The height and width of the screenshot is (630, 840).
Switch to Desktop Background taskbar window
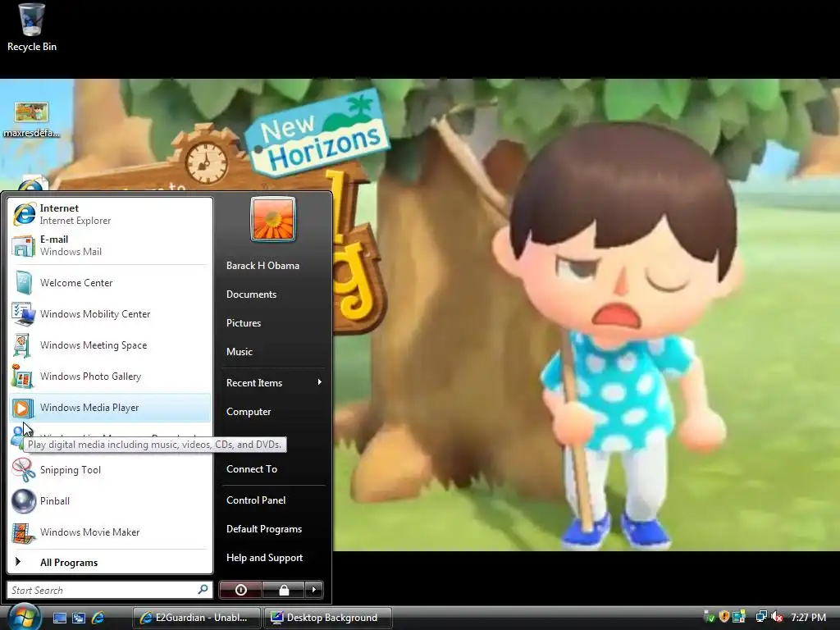(327, 618)
